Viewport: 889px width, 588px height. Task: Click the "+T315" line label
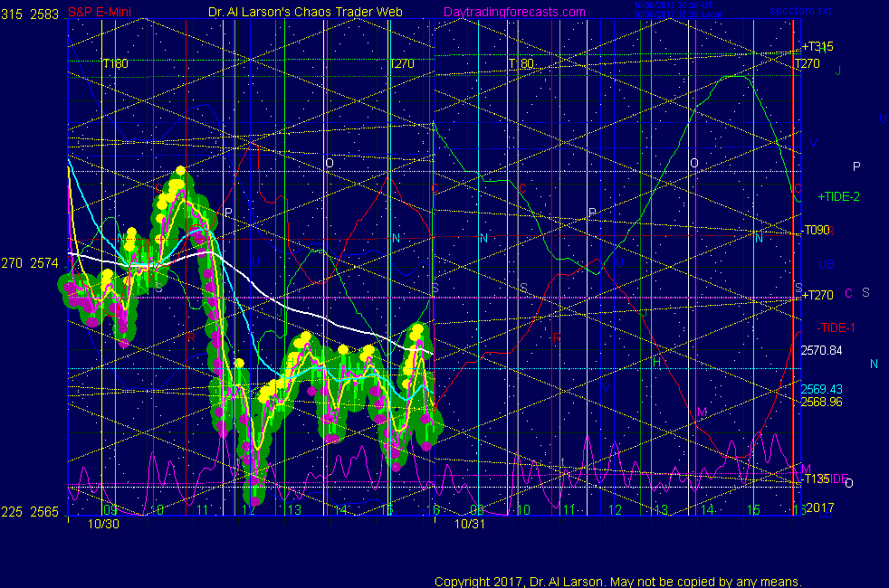(x=817, y=46)
